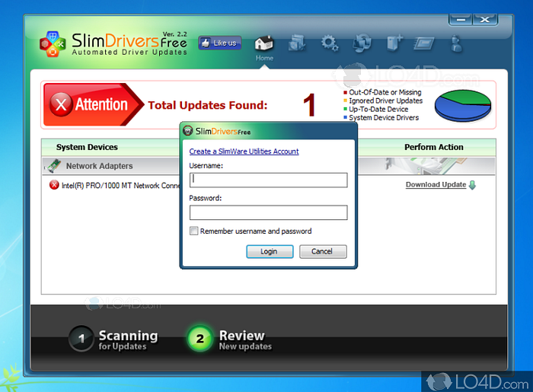
Task: Focus the Username input field
Action: click(269, 180)
